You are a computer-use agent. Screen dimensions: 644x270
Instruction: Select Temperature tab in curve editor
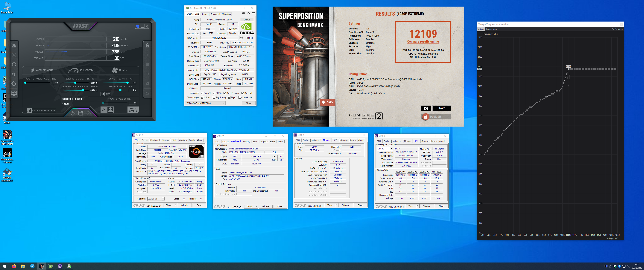(x=491, y=29)
